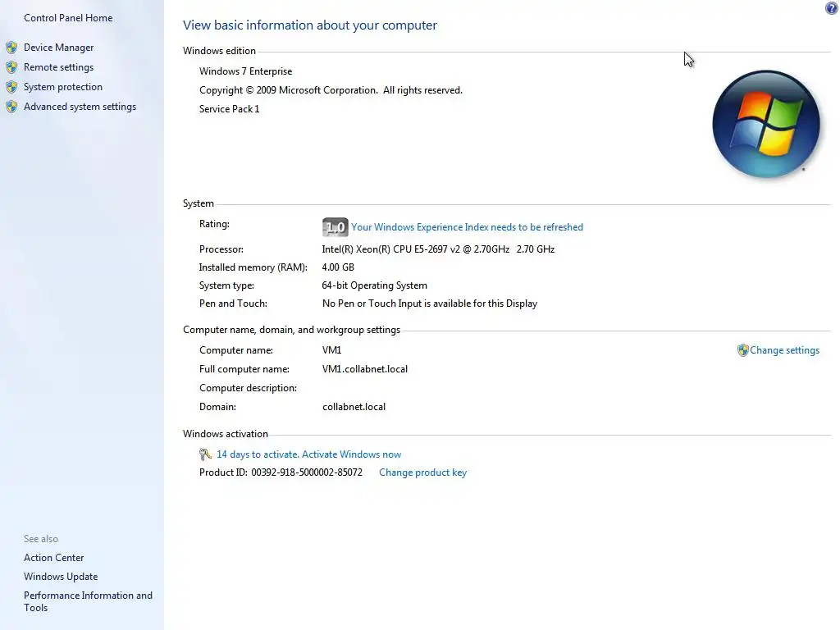
Task: Click the keys icon beside activation notice
Action: (x=205, y=454)
